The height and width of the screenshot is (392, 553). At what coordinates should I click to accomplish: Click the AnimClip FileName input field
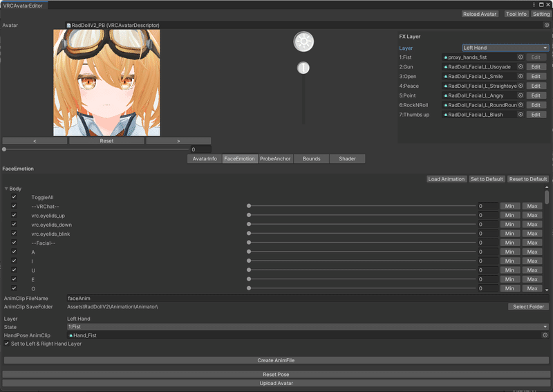pos(308,298)
